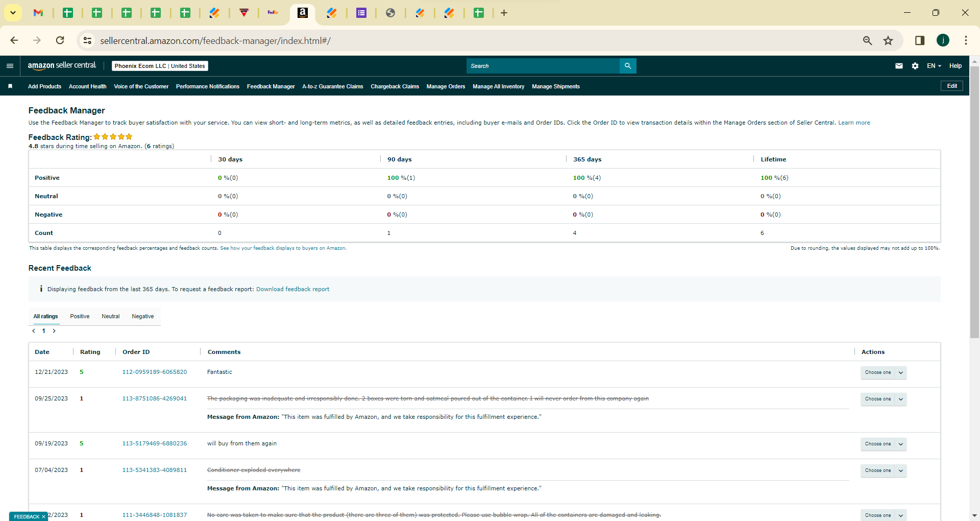Open Choose one dropdown for order 111-3446848-1081837
Viewport: 980px width, 521px height.
884,515
